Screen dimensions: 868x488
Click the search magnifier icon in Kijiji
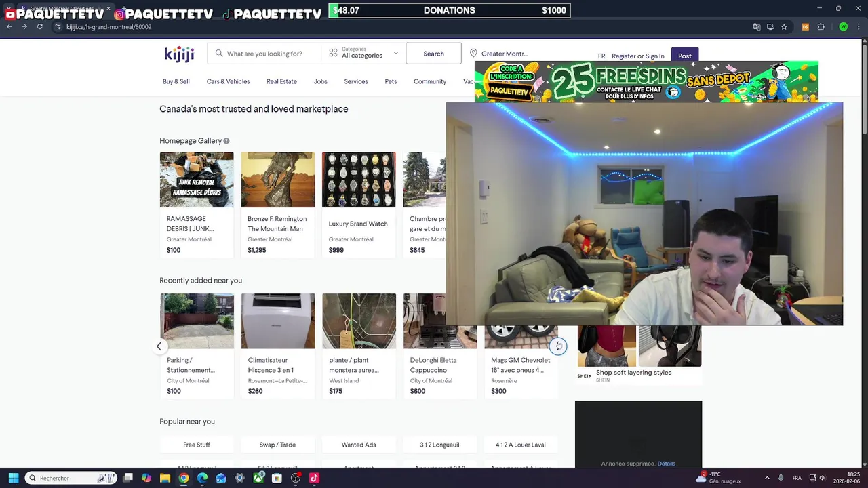click(219, 54)
